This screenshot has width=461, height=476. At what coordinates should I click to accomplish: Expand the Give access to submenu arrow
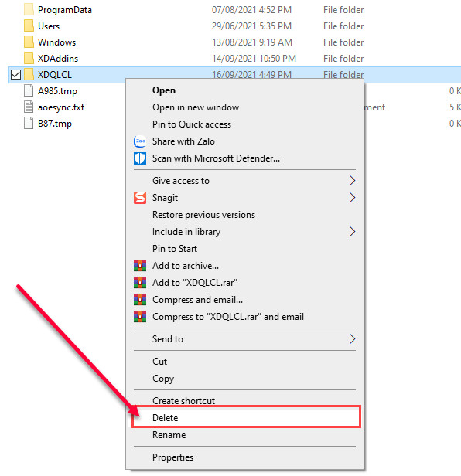click(x=352, y=181)
